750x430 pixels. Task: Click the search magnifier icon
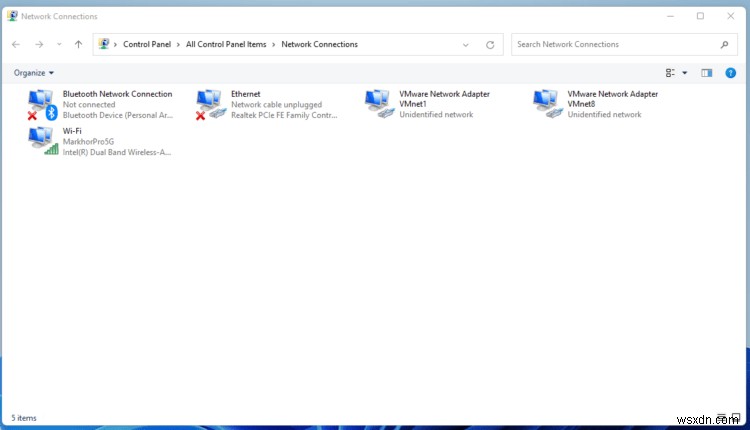click(x=724, y=45)
